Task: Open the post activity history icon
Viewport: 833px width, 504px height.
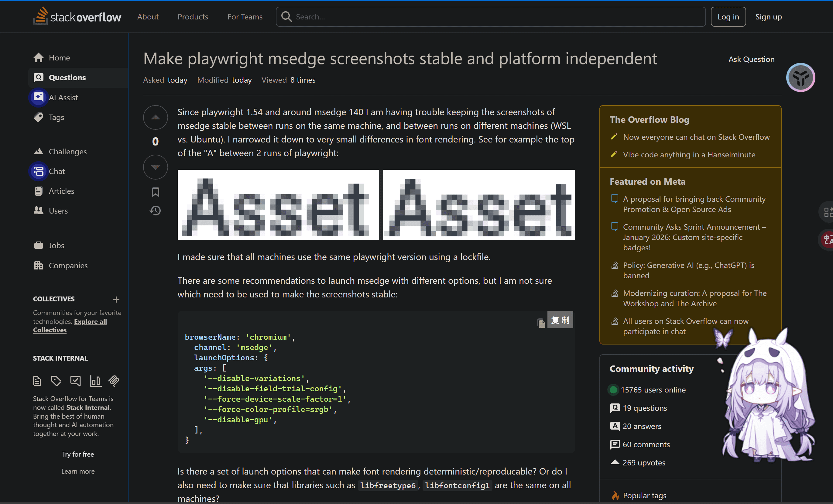Action: pos(155,211)
